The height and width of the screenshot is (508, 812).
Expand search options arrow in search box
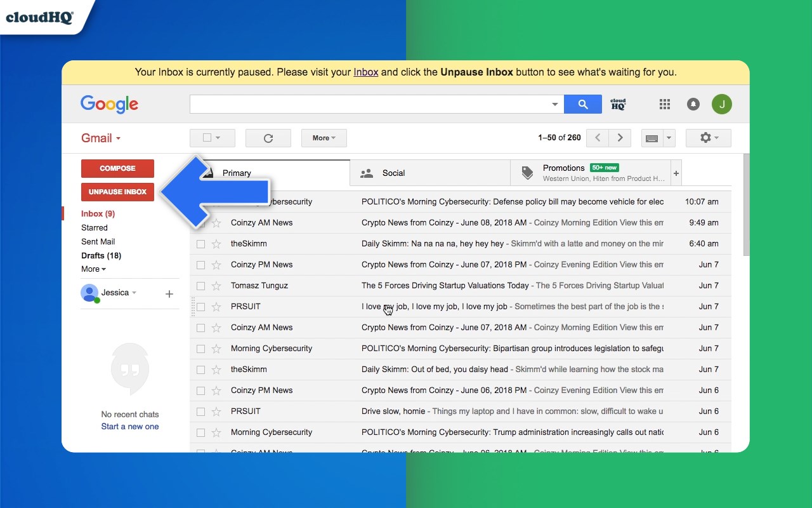pos(555,104)
